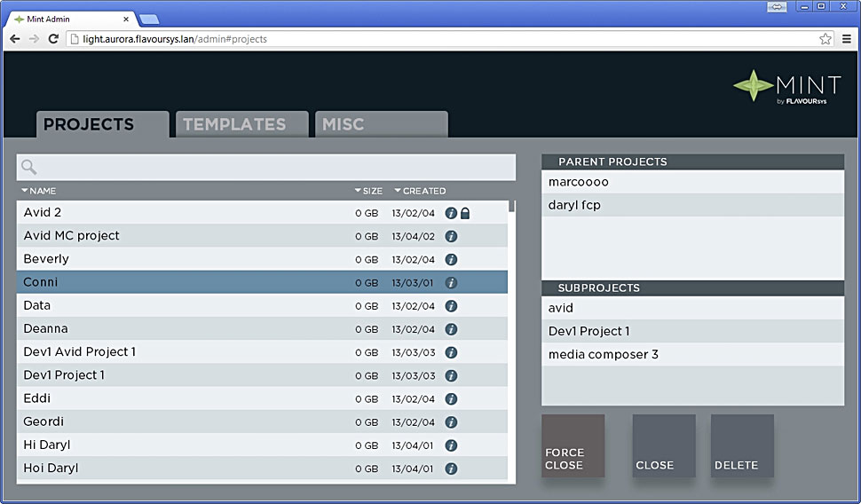Click the project search field

click(275, 168)
